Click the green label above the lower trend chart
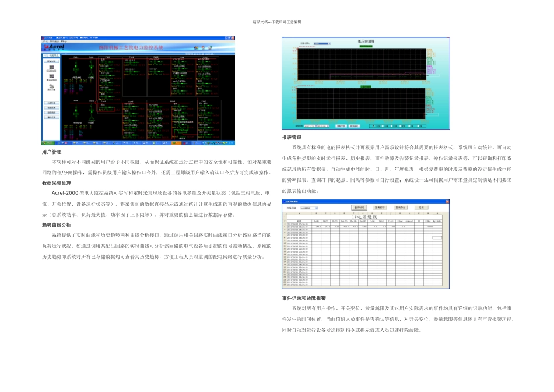 [366, 86]
